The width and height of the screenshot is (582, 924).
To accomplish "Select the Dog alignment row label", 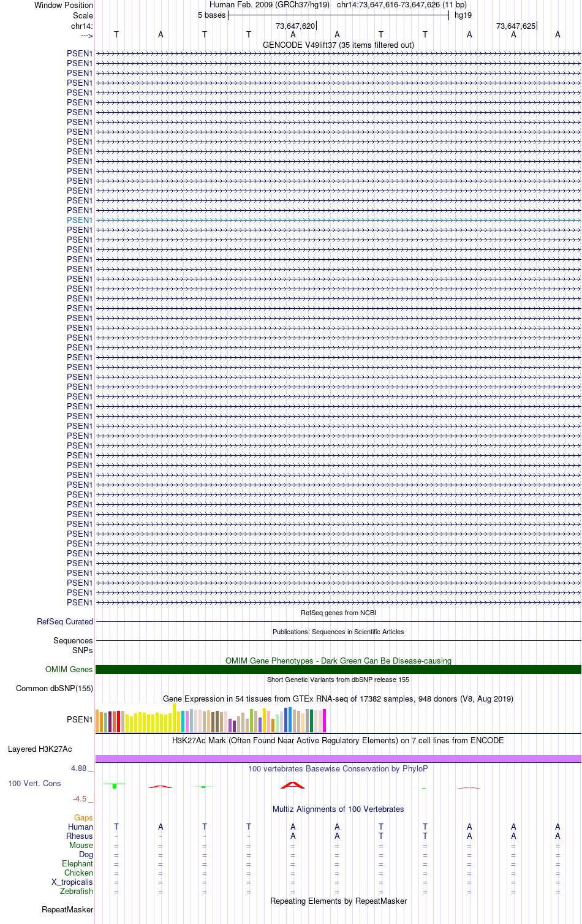I will pos(86,854).
